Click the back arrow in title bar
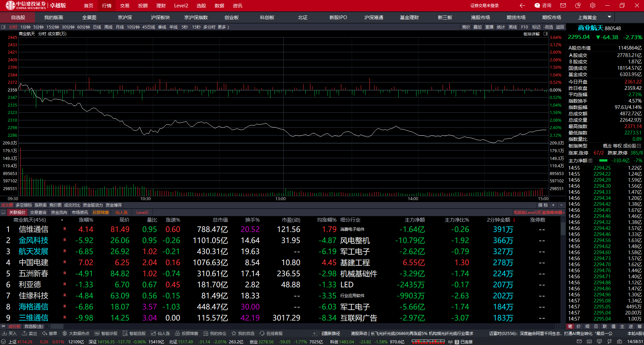The height and width of the screenshot is (345, 644). click(522, 5)
